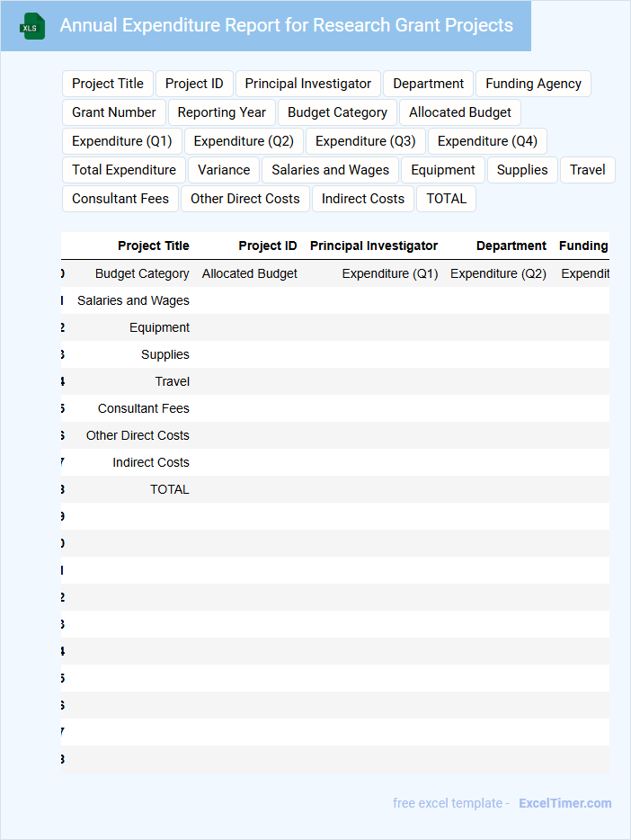631x840 pixels.
Task: Select the Allocated Budget table cell
Action: 249,273
